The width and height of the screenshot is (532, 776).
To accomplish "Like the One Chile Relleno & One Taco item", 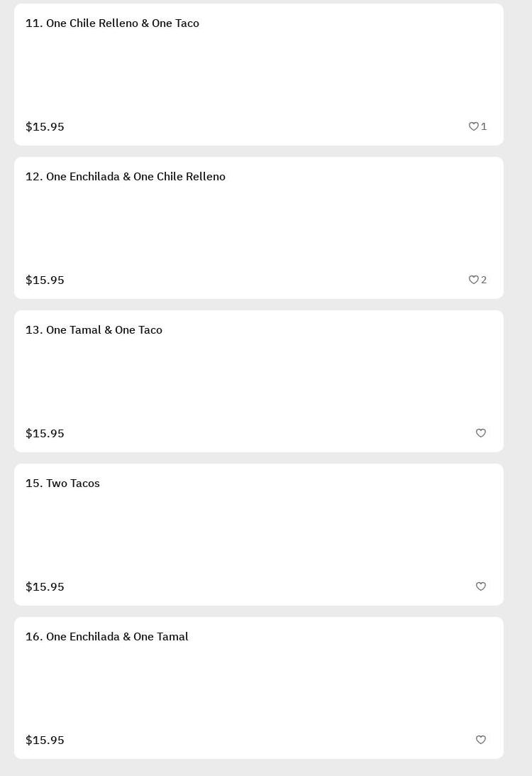I will [474, 126].
